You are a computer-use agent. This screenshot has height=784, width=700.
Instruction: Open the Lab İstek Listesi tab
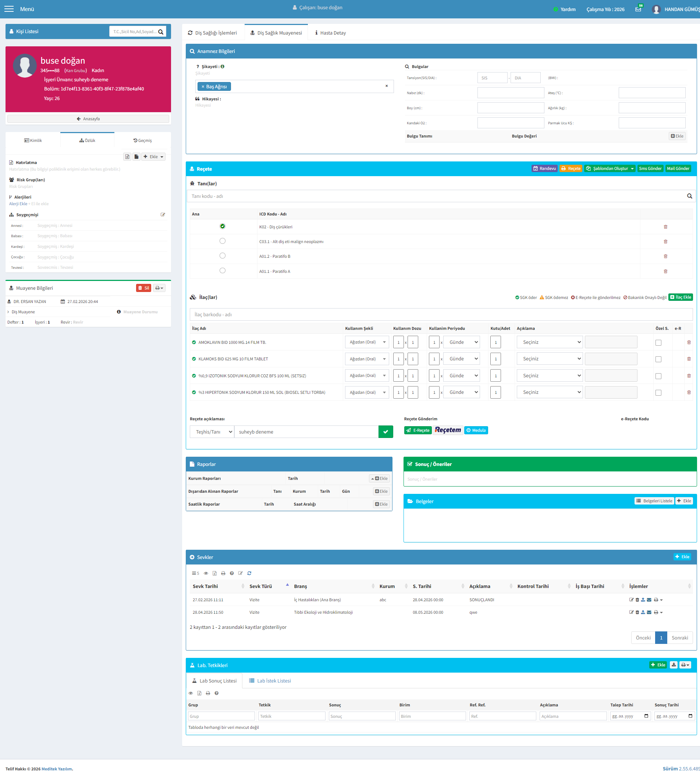[270, 681]
